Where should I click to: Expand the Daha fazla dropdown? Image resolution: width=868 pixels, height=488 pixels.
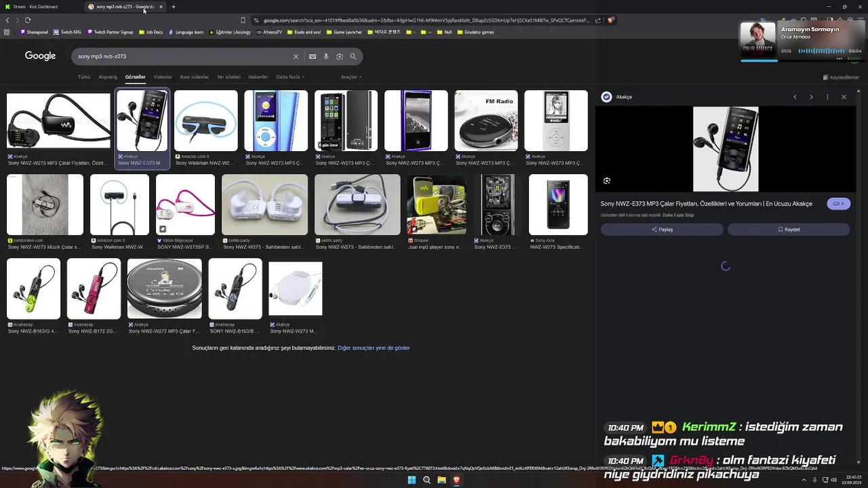[x=290, y=77]
